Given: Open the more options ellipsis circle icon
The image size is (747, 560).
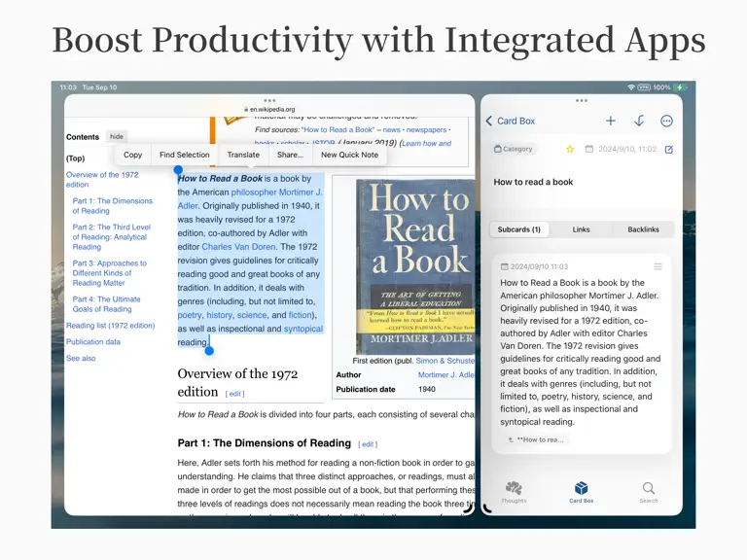Looking at the screenshot, I should (666, 121).
